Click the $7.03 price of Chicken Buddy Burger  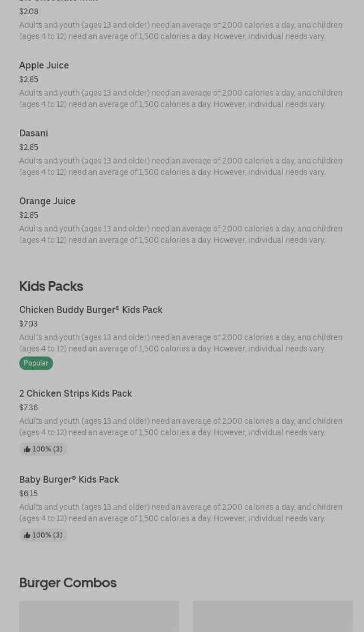[x=28, y=324]
